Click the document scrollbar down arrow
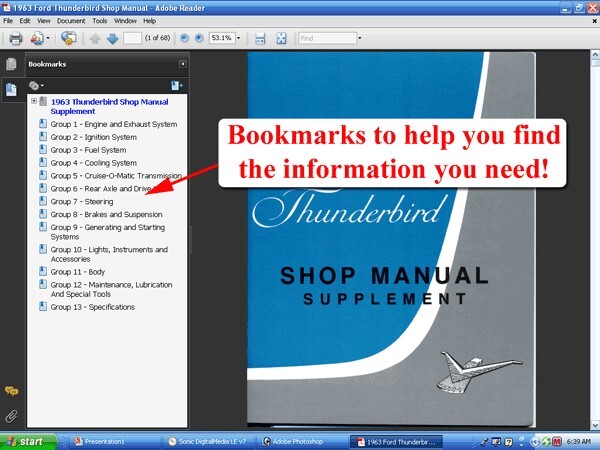This screenshot has height=450, width=600. click(595, 425)
